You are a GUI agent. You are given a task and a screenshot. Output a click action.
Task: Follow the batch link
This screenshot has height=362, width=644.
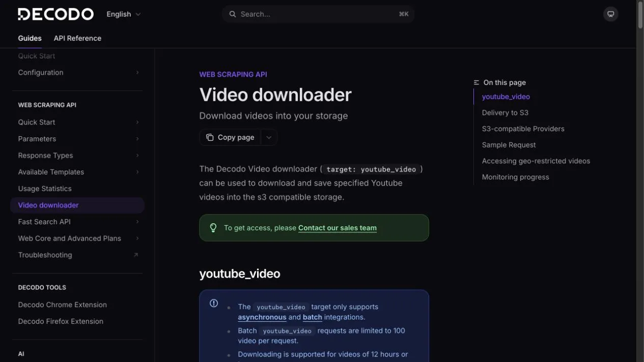[x=313, y=317]
